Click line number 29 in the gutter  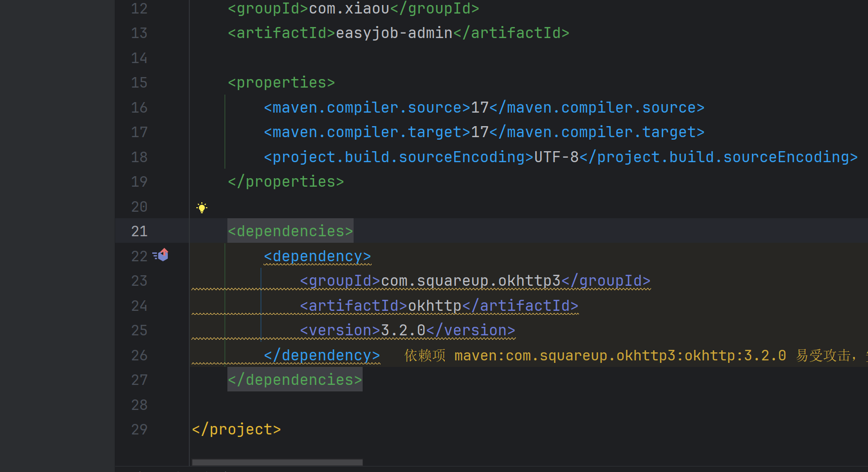point(139,429)
